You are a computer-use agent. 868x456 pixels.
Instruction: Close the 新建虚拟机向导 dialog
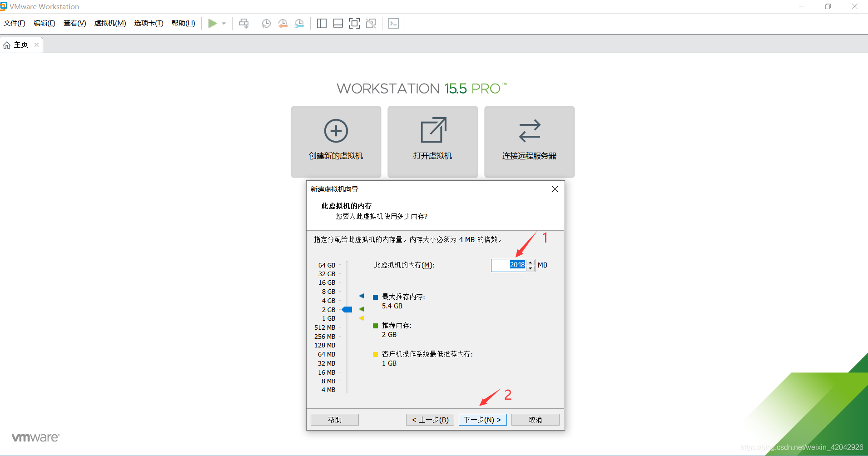555,189
